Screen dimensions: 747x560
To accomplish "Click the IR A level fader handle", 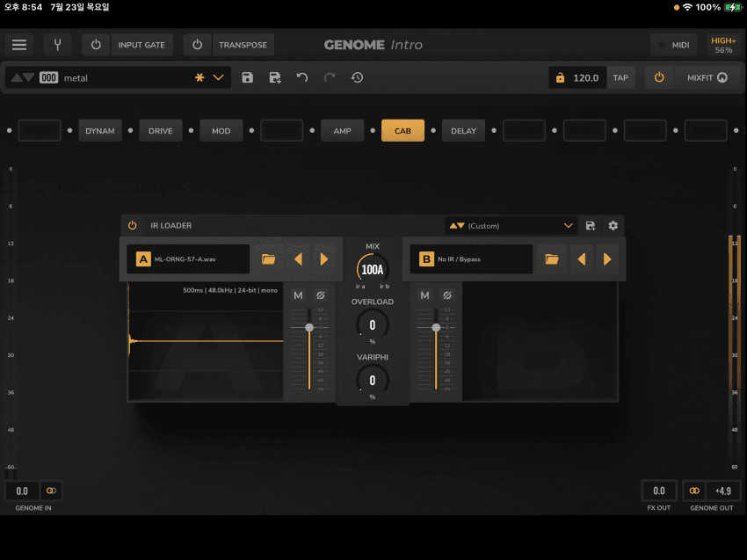I will 309,327.
